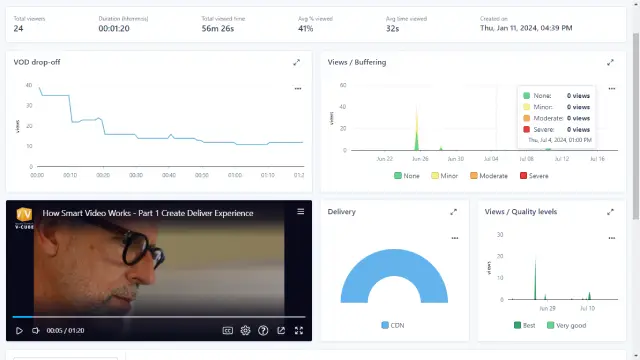Click the Avg time viewed 32s

[393, 29]
